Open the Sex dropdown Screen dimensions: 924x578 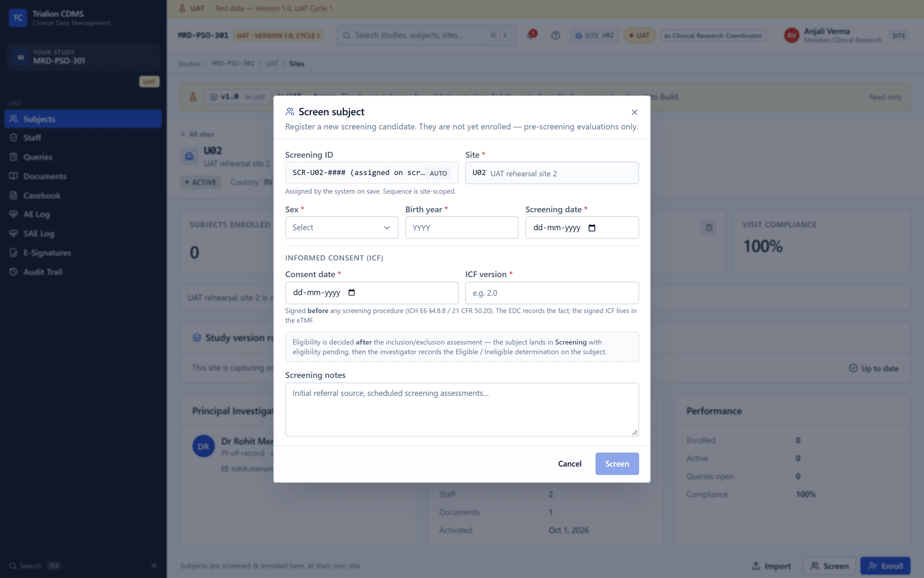(342, 227)
